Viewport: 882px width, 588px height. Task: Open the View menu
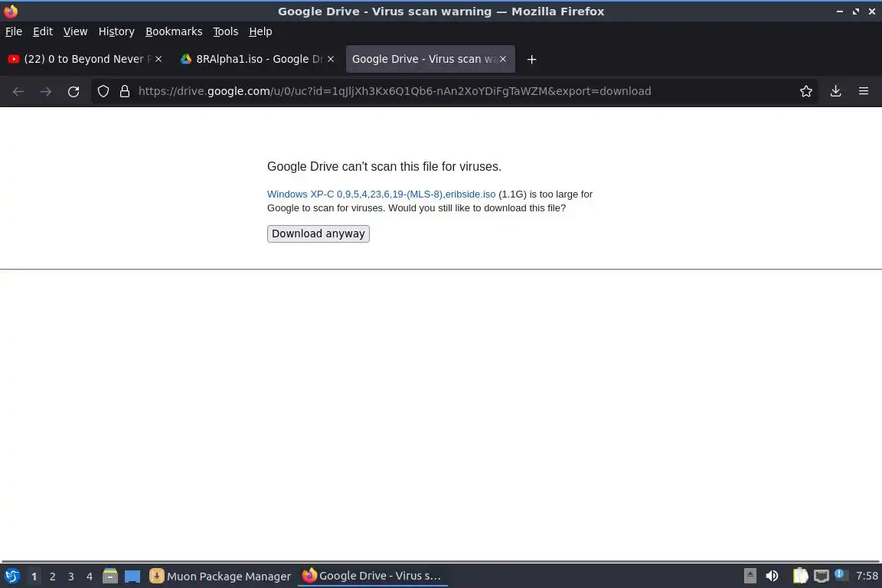[75, 31]
